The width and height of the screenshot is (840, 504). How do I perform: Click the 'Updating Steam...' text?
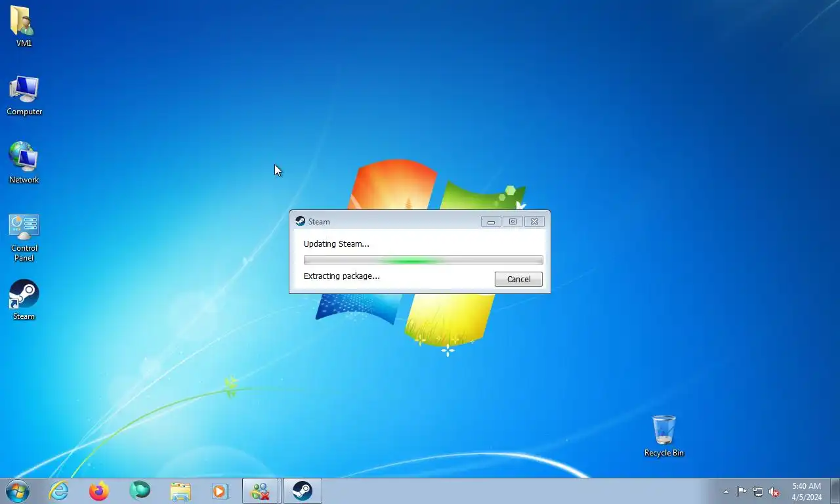[336, 243]
